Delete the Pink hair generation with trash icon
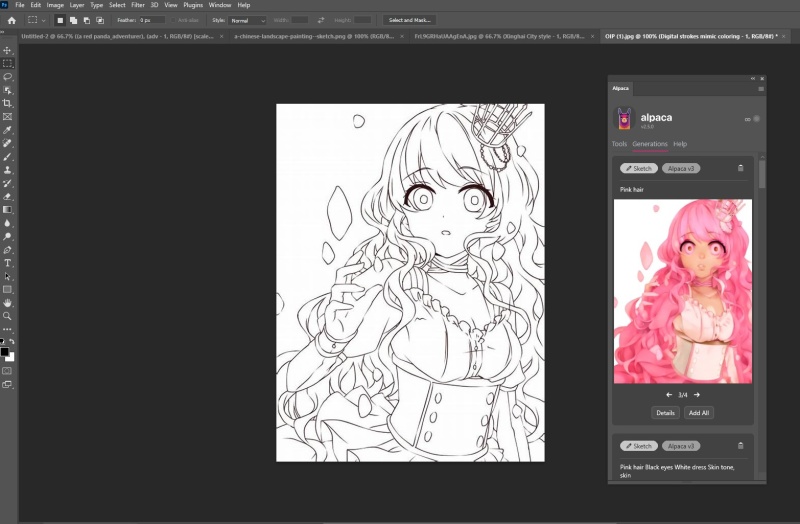This screenshot has height=524, width=800. point(740,168)
